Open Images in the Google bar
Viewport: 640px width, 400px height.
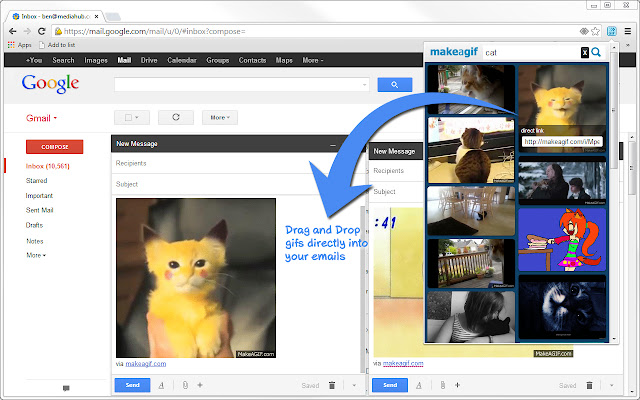pyautogui.click(x=96, y=60)
